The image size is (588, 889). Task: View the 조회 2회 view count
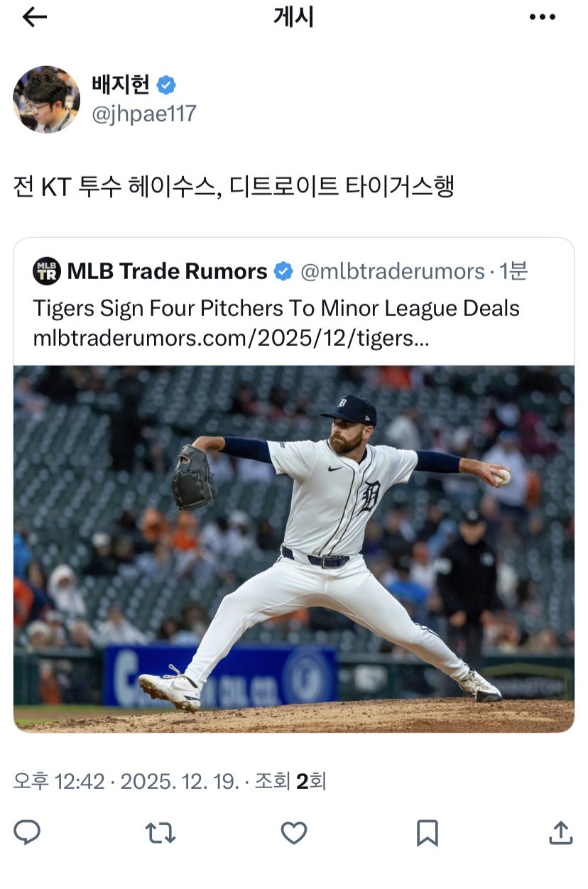290,782
